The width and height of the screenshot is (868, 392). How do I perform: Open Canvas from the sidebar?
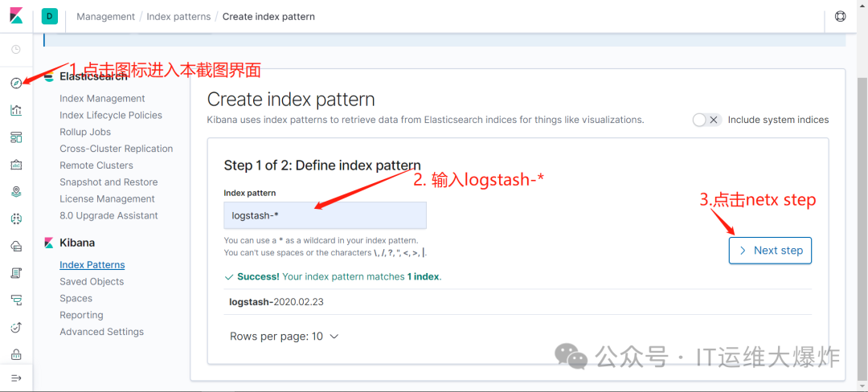point(16,164)
